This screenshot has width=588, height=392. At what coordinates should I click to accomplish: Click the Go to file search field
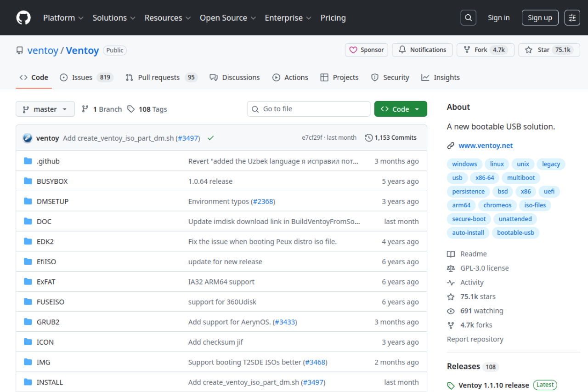(x=308, y=109)
